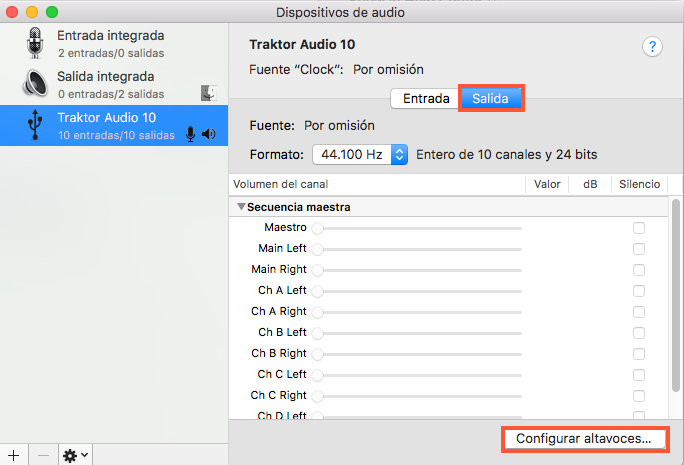Mute the Ch B Right channel
684x465 pixels.
tap(639, 354)
